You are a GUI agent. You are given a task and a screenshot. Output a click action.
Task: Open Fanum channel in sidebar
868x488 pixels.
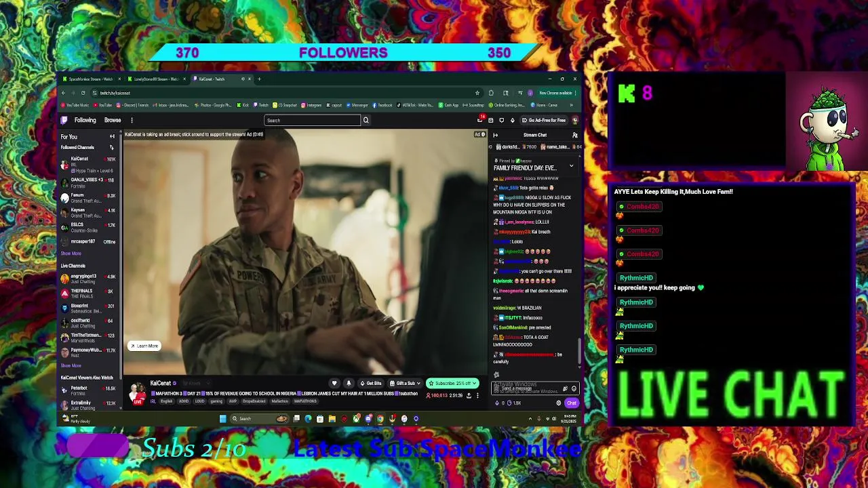88,198
